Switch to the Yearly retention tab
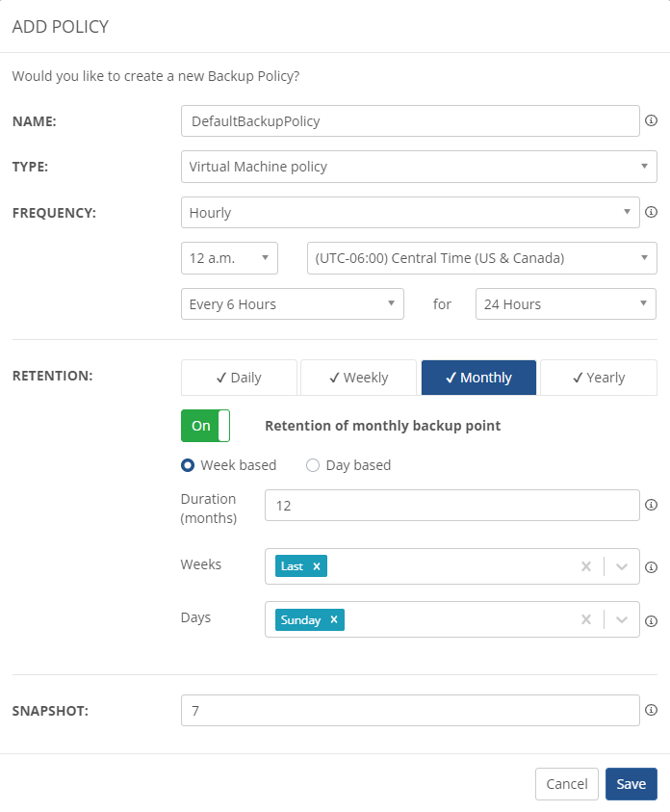The image size is (670, 812). (x=599, y=378)
